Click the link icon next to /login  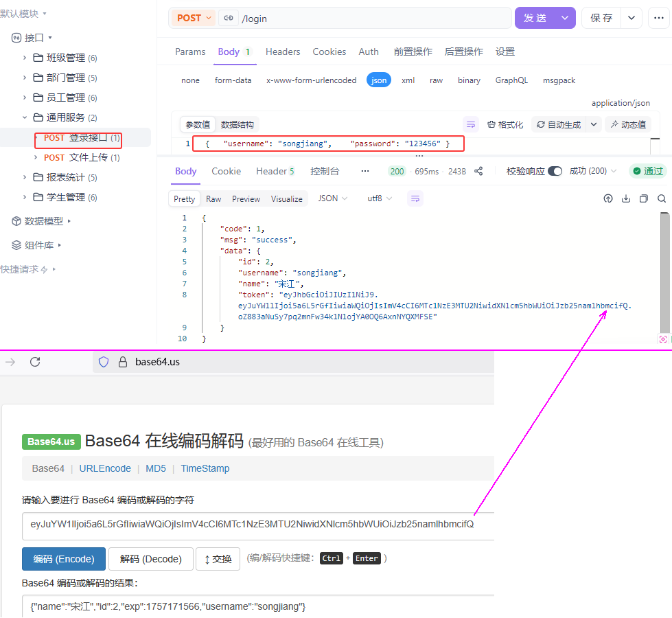click(x=228, y=19)
